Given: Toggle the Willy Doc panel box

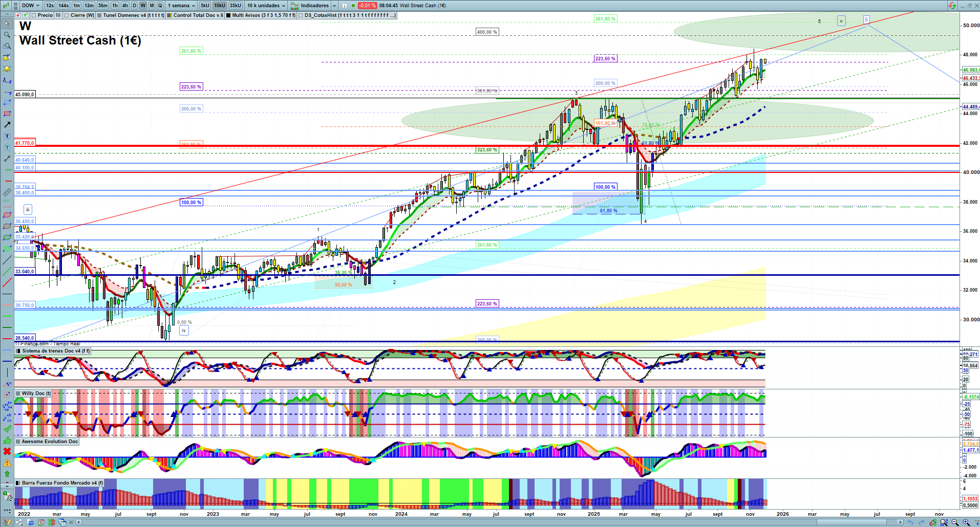Looking at the screenshot, I should tap(18, 393).
